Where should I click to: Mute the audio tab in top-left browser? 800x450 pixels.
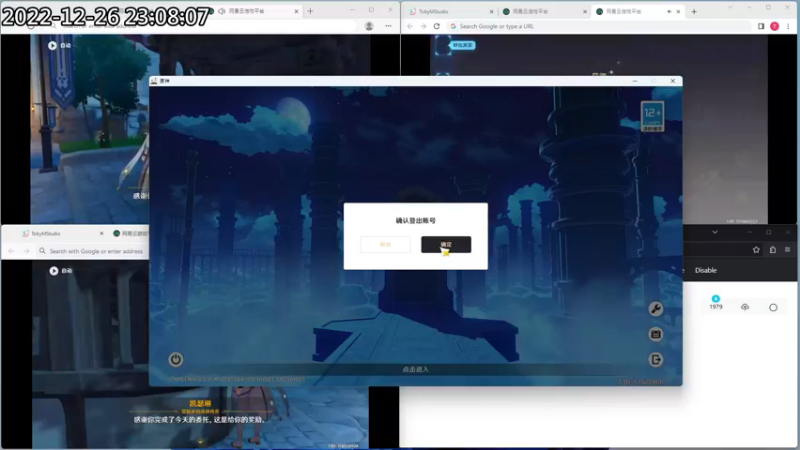click(x=221, y=11)
